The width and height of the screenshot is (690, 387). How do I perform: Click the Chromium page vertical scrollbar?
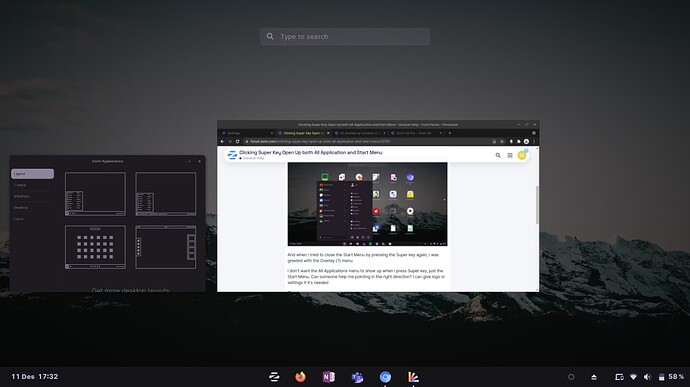(x=537, y=205)
